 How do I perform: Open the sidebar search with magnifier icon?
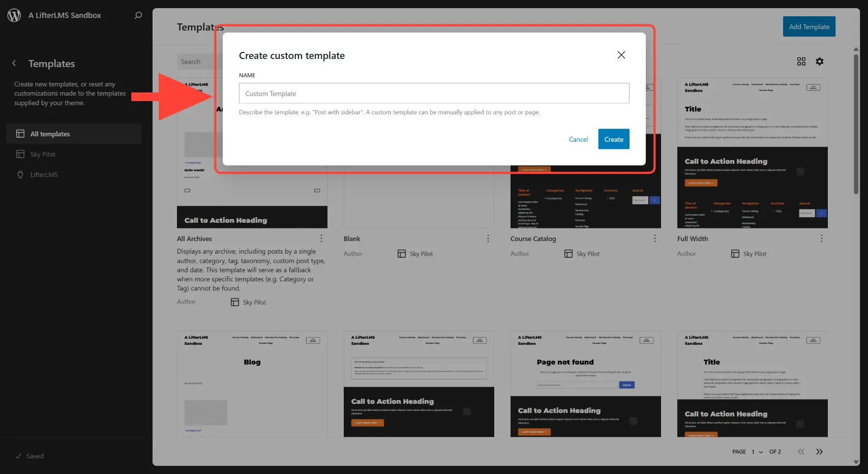tap(137, 15)
